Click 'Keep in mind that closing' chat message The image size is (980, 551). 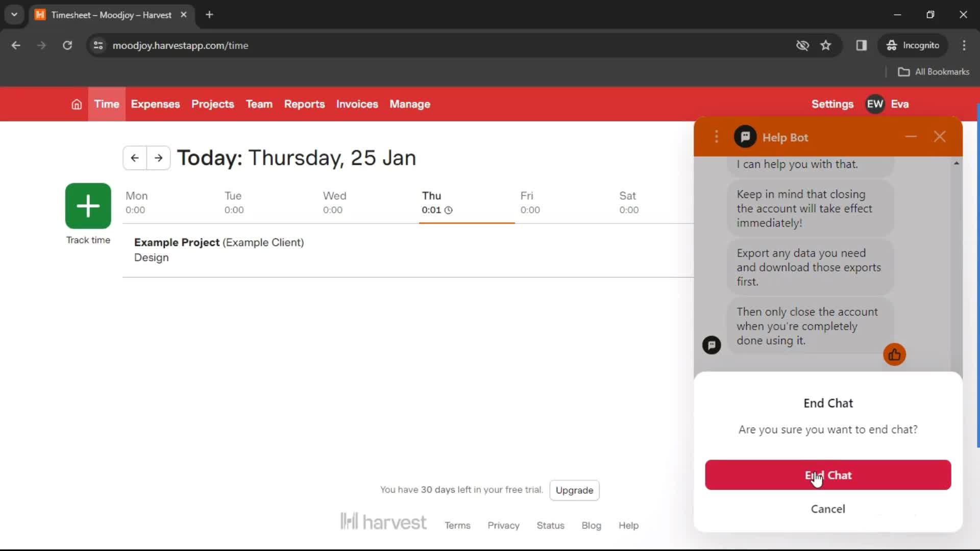pyautogui.click(x=810, y=209)
